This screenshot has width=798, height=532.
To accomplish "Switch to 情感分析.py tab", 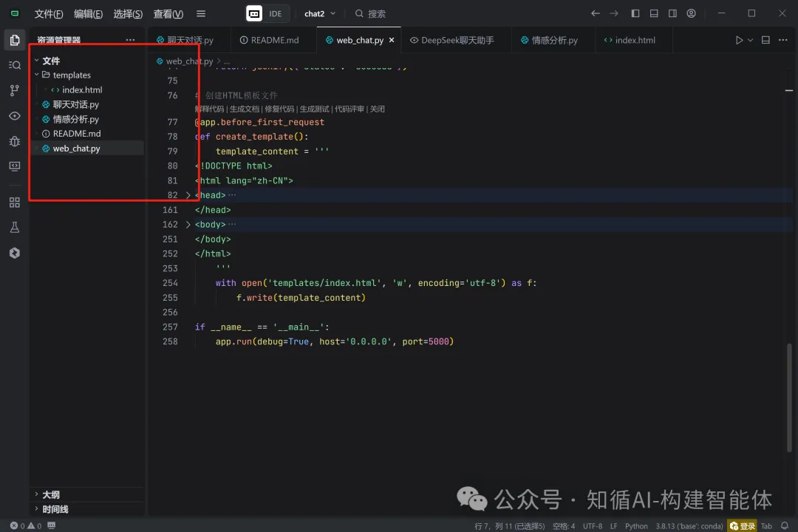I will click(x=549, y=40).
